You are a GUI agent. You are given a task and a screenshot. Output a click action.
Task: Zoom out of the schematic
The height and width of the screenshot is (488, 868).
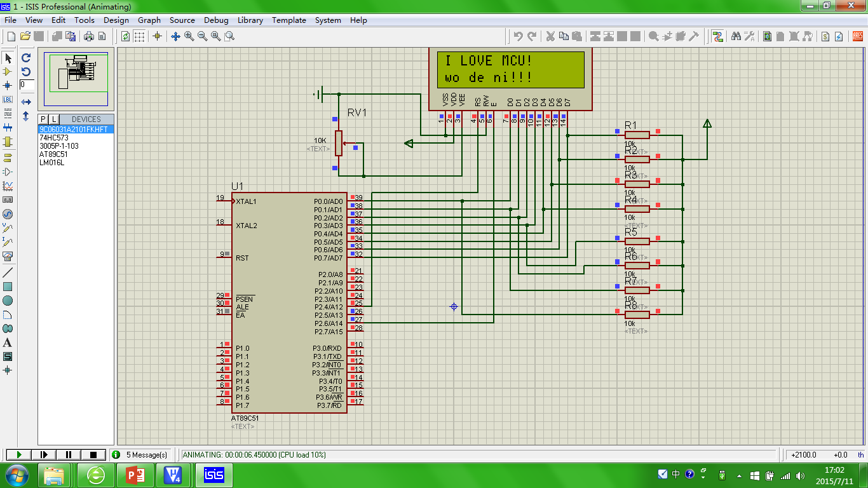pyautogui.click(x=203, y=36)
